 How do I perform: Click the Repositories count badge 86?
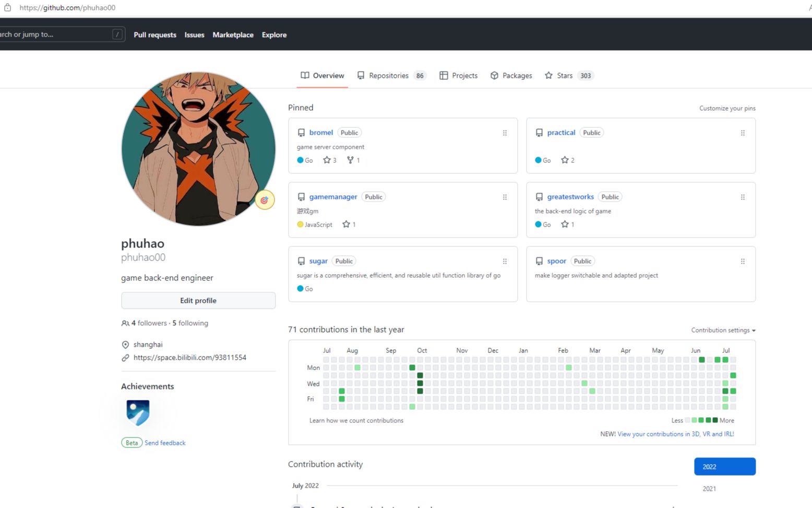pos(420,76)
